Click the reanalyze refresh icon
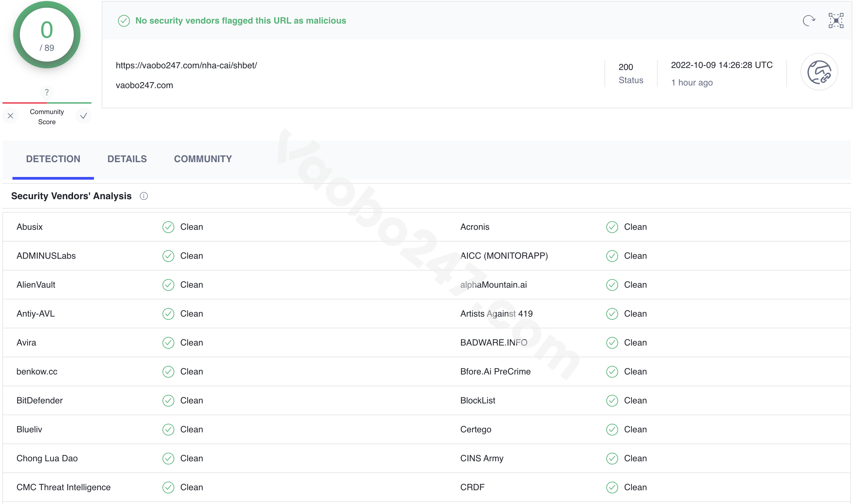The height and width of the screenshot is (504, 854). 809,21
